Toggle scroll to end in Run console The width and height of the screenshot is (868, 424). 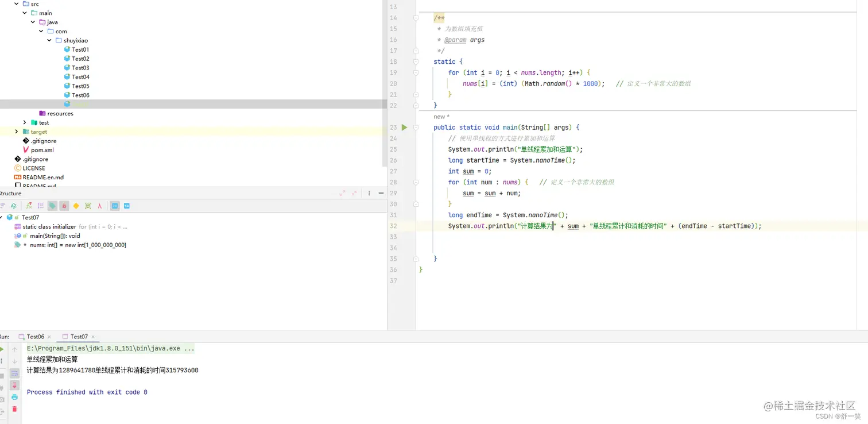pyautogui.click(x=15, y=385)
